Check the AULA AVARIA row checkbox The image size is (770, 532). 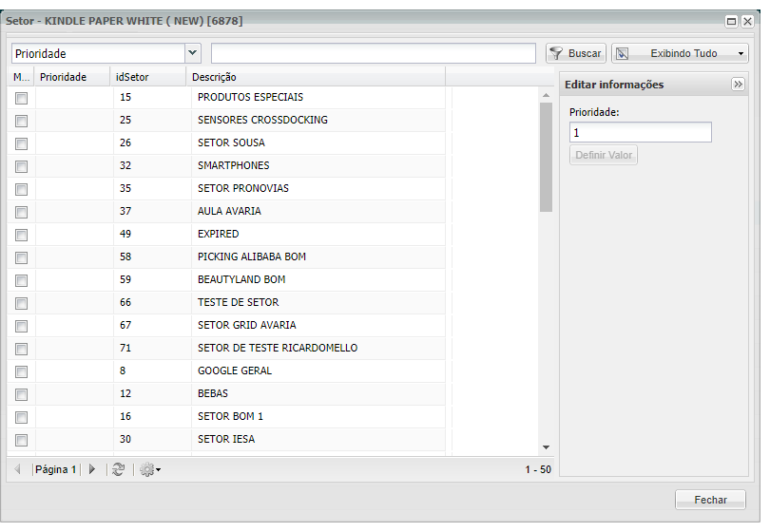click(21, 212)
